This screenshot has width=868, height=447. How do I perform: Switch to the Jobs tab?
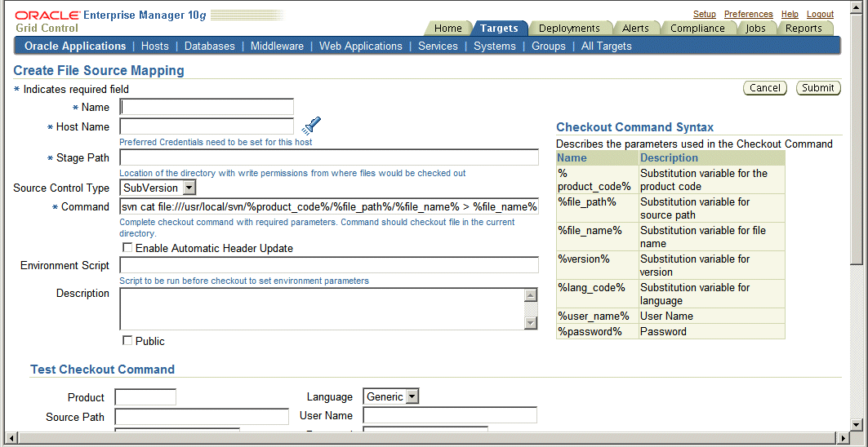click(755, 29)
